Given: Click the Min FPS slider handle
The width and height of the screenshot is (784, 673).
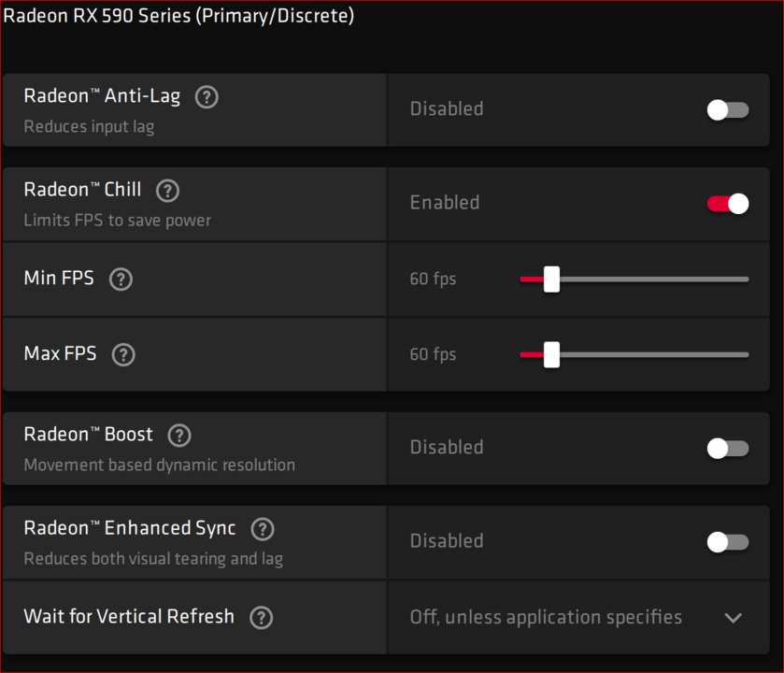Looking at the screenshot, I should tap(551, 279).
